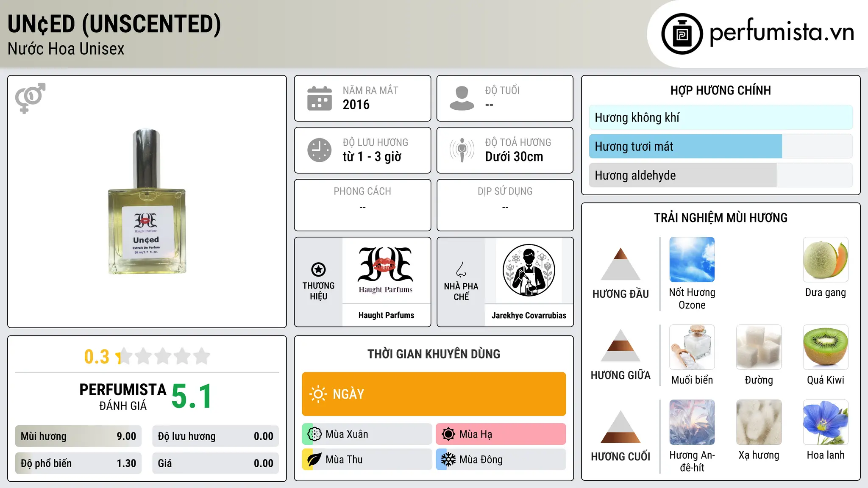The width and height of the screenshot is (868, 488).
Task: Click the Hương đầu pyramid icon
Action: click(621, 264)
